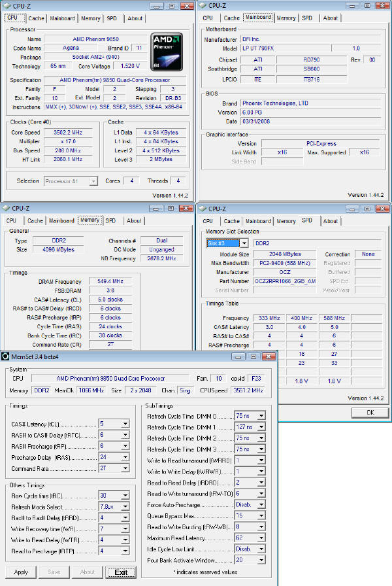Open the Maximum Read Latency dropdown
The image size is (392, 586).
click(x=261, y=538)
